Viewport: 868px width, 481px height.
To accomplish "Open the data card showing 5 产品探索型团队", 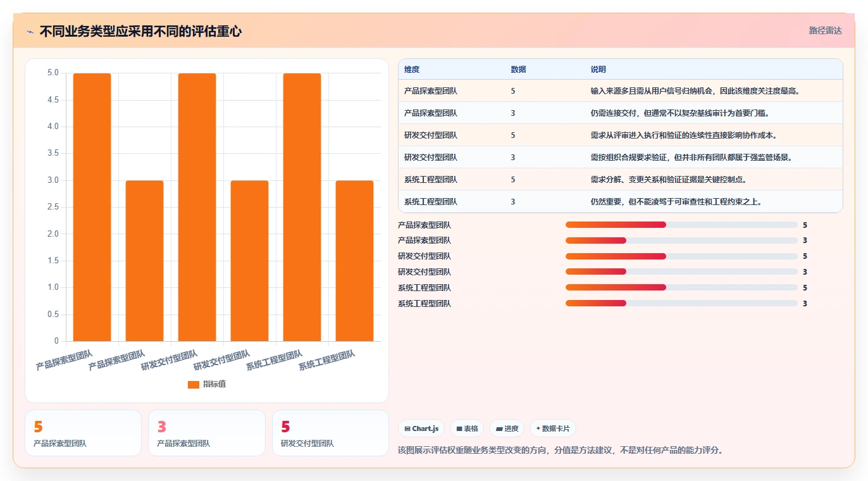I will tap(83, 433).
